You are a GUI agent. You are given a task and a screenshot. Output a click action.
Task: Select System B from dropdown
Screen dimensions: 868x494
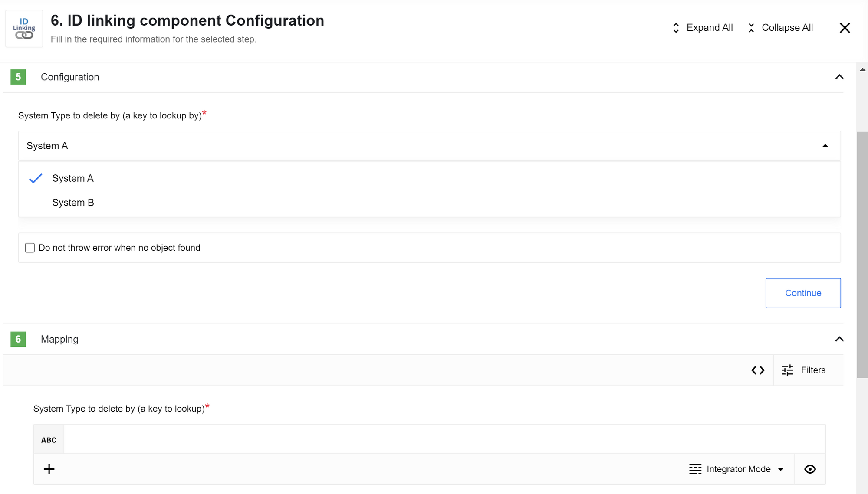pyautogui.click(x=74, y=202)
